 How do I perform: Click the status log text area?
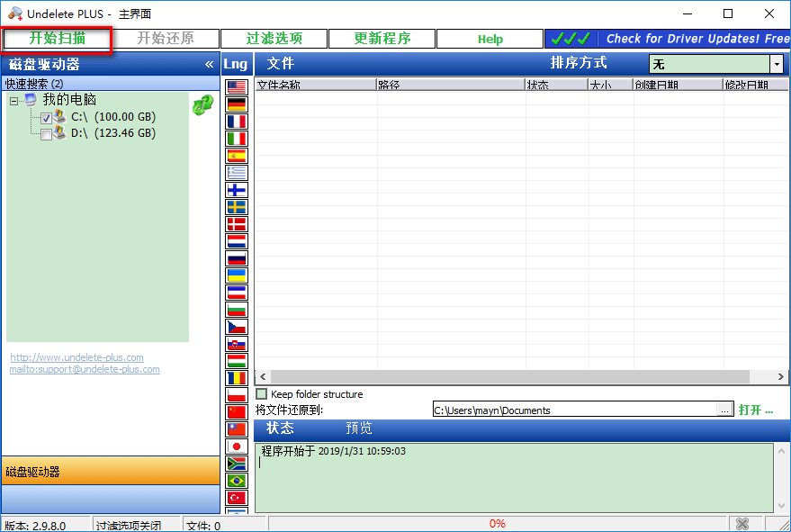point(514,477)
